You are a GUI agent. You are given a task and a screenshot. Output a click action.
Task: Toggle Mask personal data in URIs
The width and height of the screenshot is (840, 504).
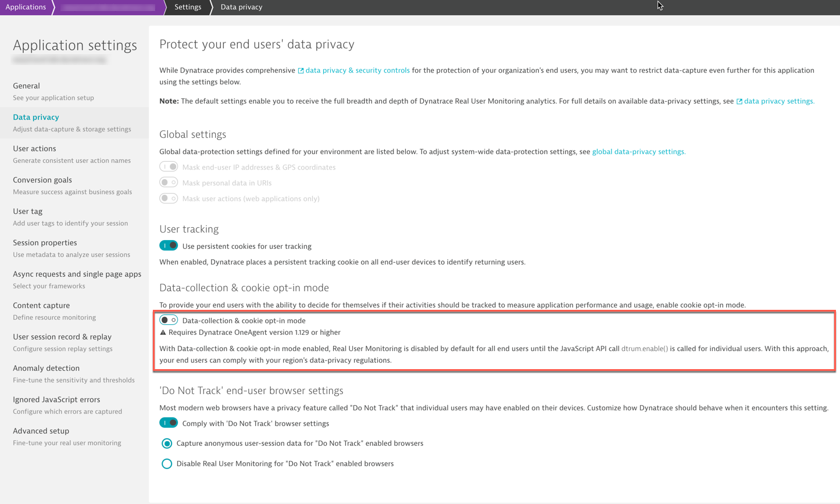click(x=169, y=183)
